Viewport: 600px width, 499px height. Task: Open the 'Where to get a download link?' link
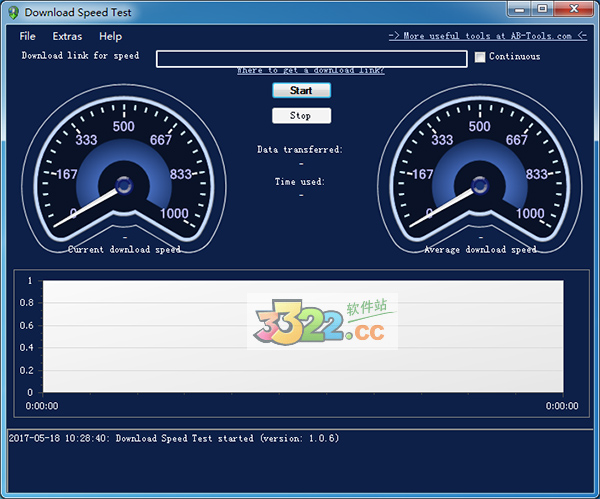310,71
